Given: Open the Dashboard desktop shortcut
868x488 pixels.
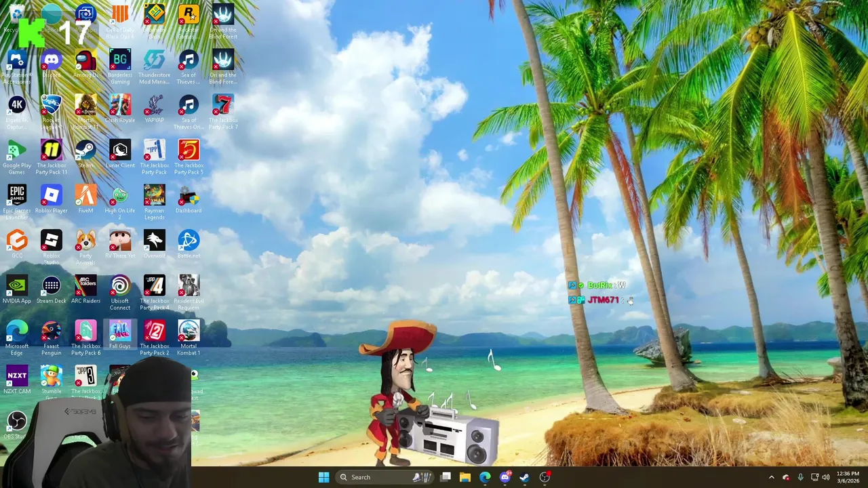Looking at the screenshot, I should (x=189, y=199).
